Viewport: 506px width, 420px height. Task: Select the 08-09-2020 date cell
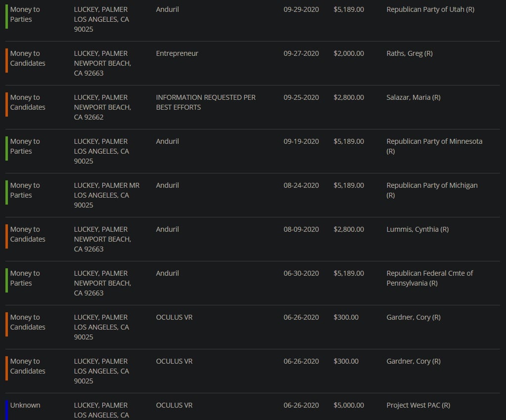point(301,229)
